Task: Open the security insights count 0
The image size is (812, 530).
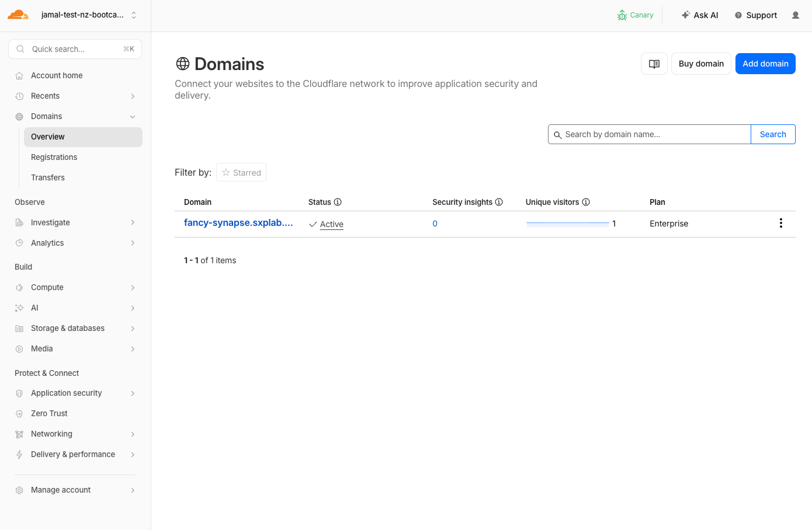Action: (435, 224)
